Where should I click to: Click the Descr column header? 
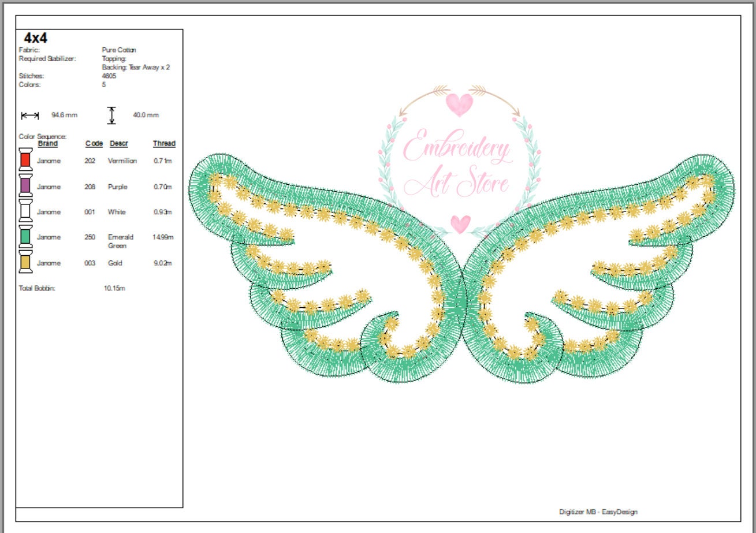pos(118,143)
